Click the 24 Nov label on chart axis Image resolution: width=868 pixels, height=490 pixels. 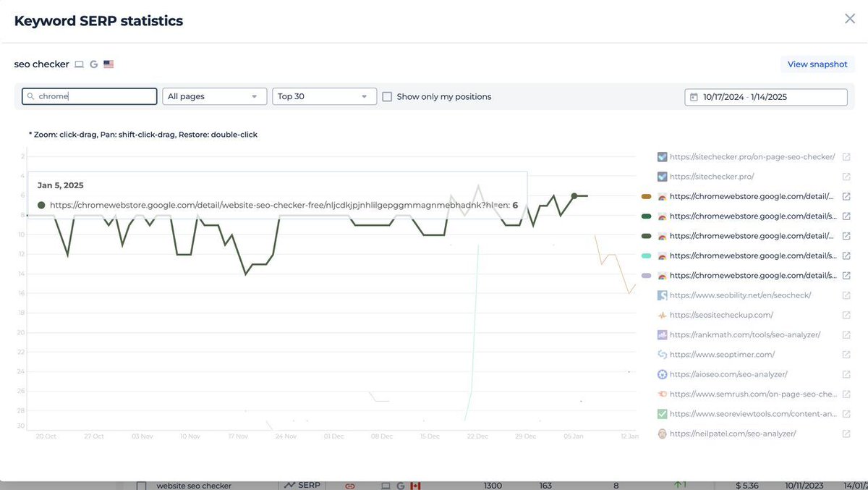point(286,436)
